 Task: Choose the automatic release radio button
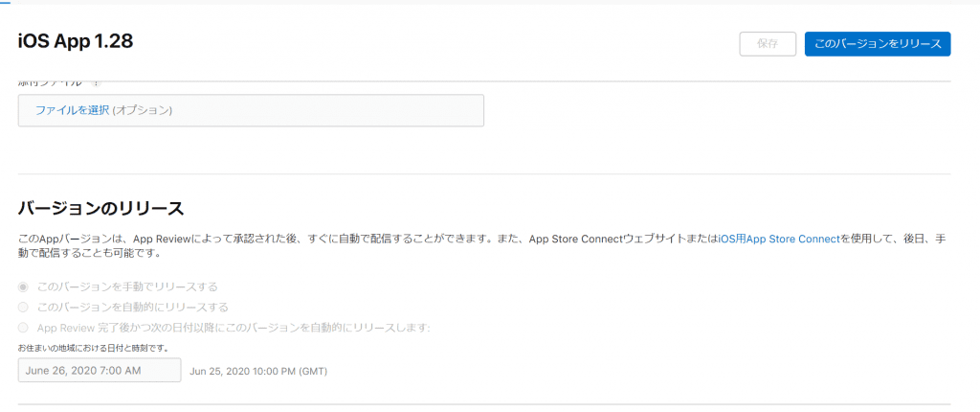24,307
